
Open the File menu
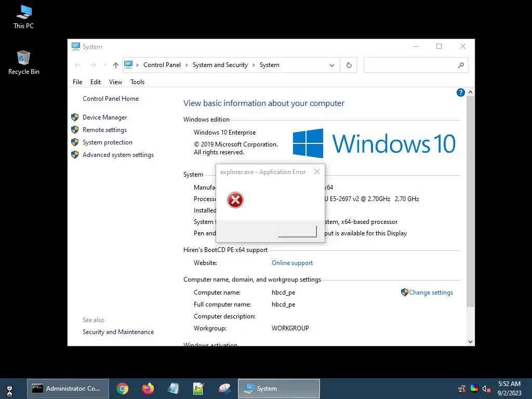point(77,82)
